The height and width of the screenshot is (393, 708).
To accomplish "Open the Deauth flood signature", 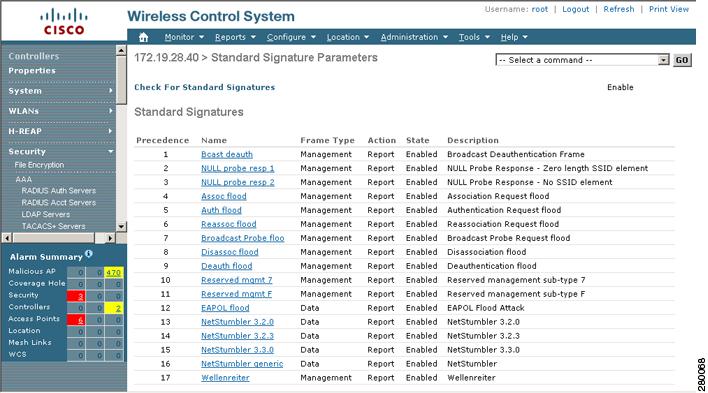I will 227,266.
